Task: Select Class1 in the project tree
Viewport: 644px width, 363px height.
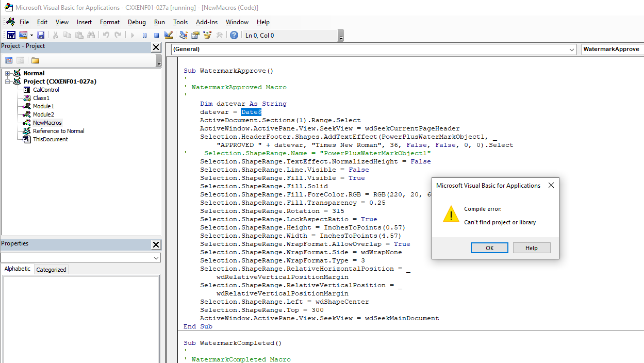Action: coord(41,98)
